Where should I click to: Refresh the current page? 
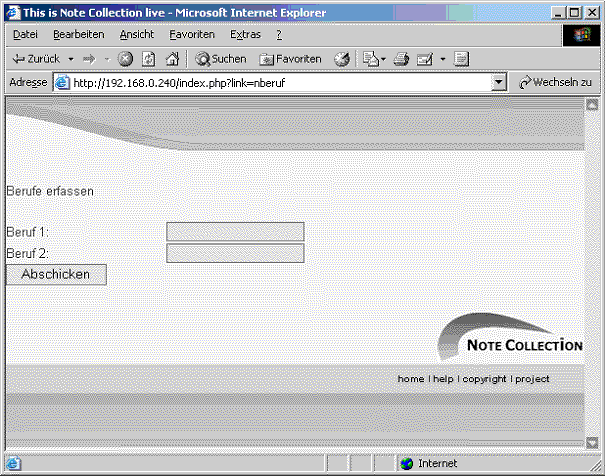click(x=148, y=59)
